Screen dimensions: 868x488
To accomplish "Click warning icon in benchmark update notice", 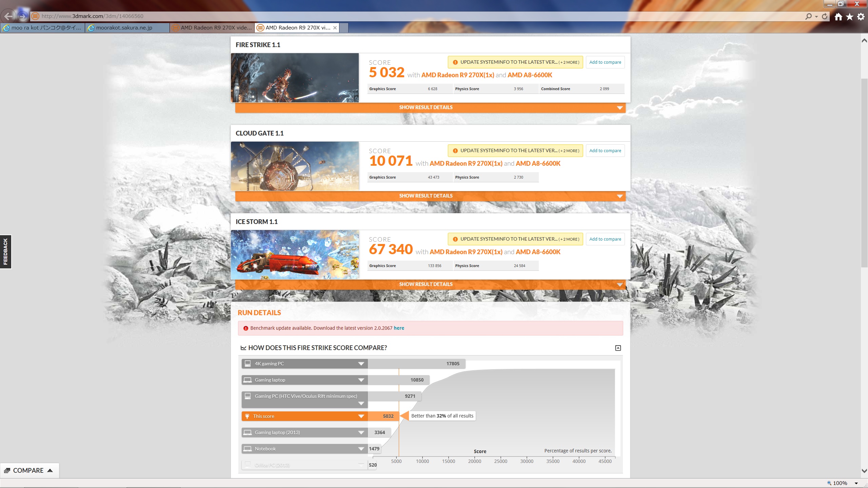I will (246, 328).
